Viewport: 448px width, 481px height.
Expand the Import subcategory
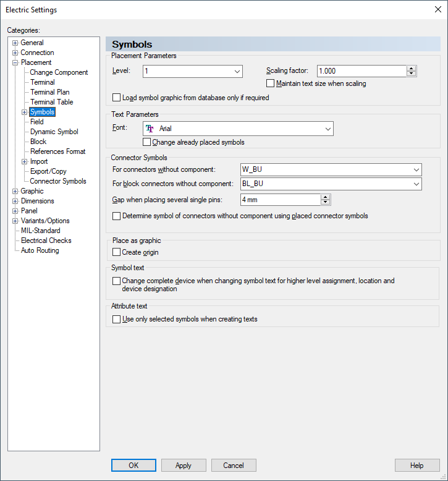25,161
